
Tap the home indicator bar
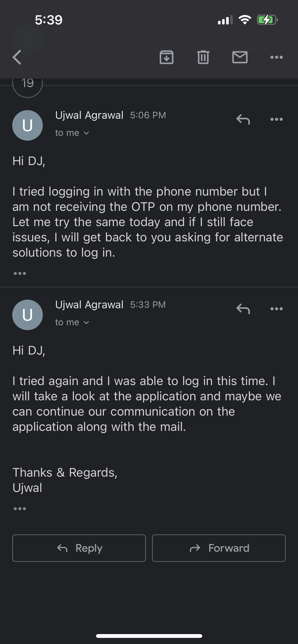pyautogui.click(x=149, y=636)
